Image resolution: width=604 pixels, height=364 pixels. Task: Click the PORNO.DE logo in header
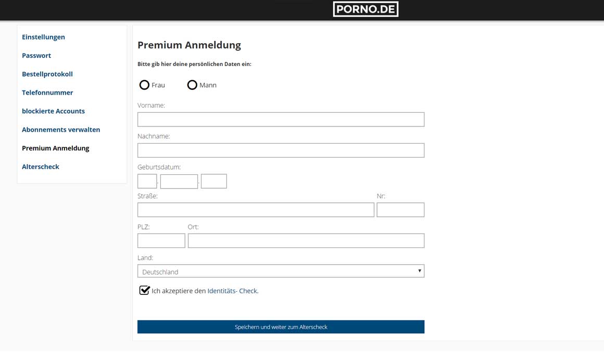(366, 9)
